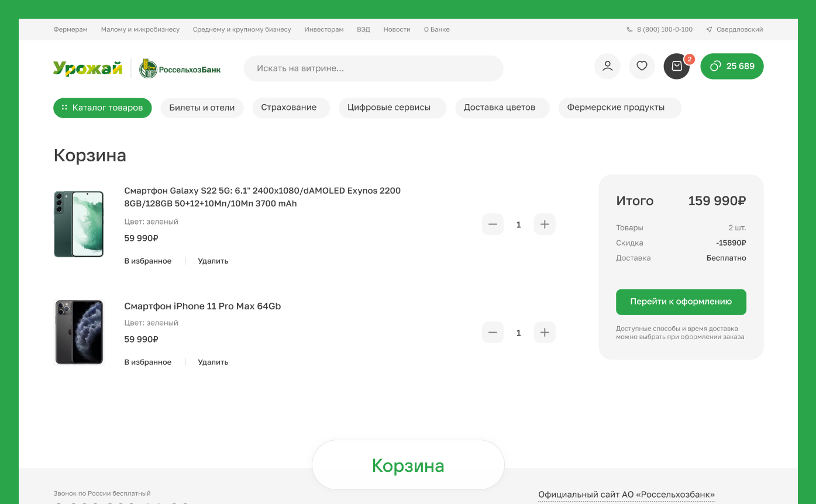Click the location icon near Свердловский
Viewport: 816px width, 504px height.
[x=708, y=29]
